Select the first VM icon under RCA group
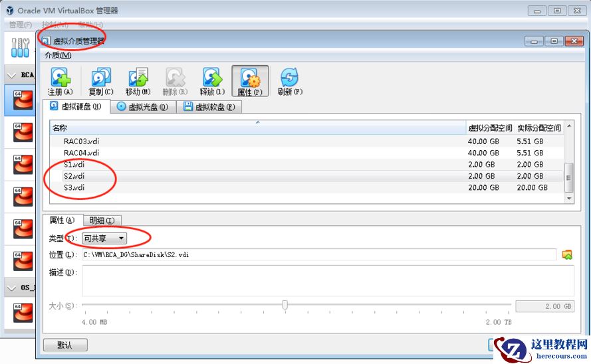The width and height of the screenshot is (591, 364). (23, 100)
